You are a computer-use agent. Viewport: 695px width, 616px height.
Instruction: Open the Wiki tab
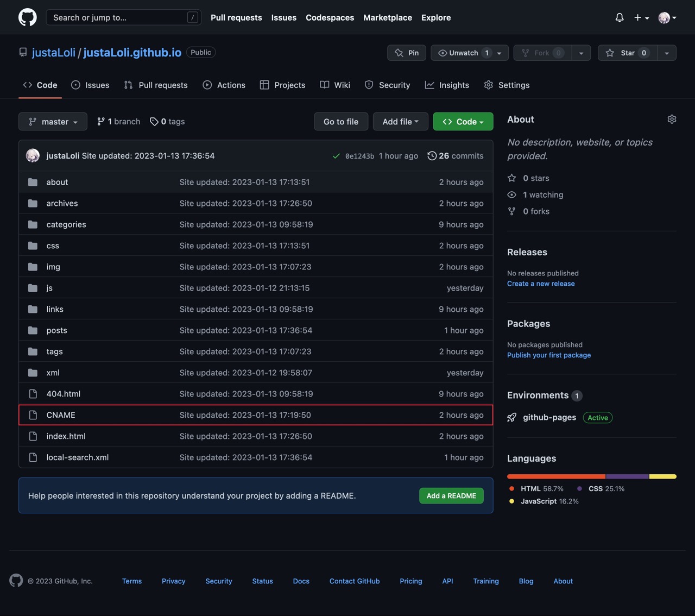coord(335,85)
